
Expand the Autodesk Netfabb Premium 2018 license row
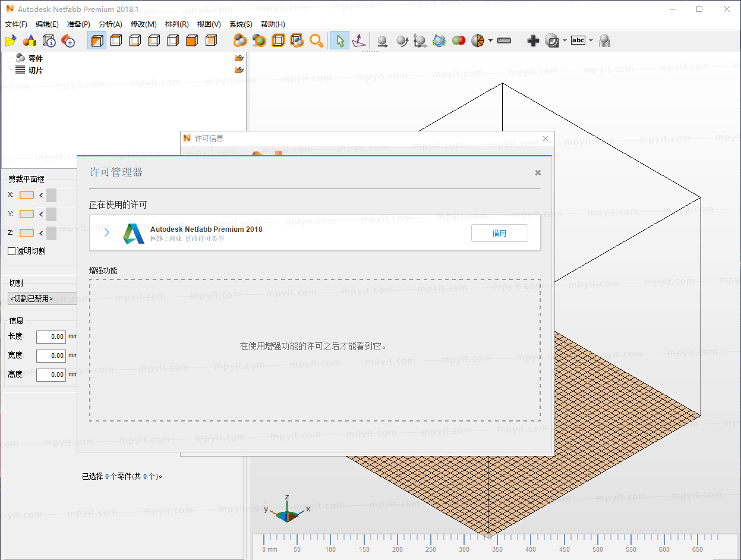(107, 233)
